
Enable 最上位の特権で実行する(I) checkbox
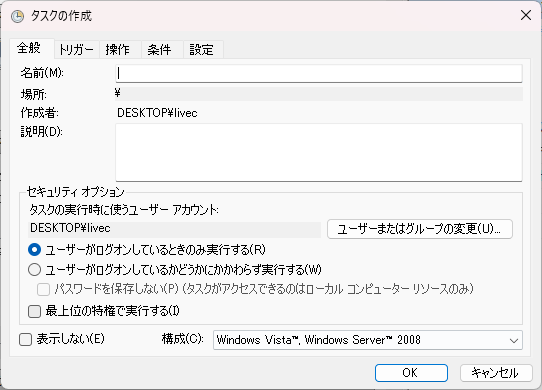click(x=34, y=311)
